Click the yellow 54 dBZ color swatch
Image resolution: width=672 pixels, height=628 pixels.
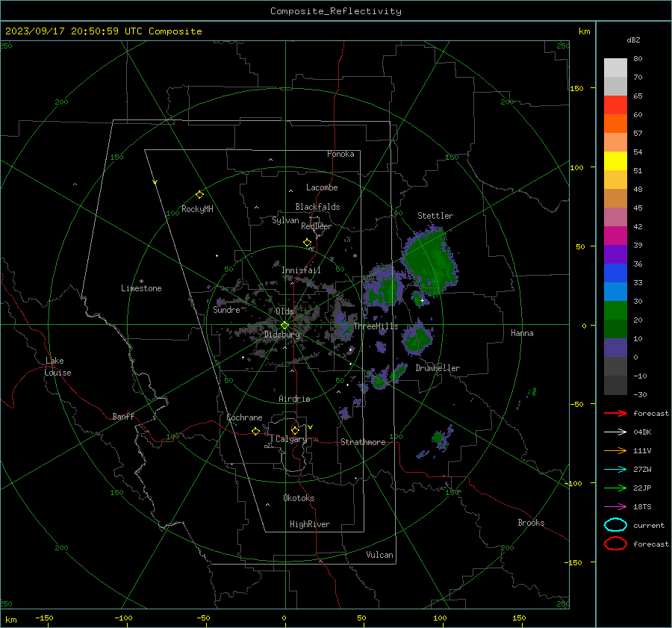tap(615, 161)
